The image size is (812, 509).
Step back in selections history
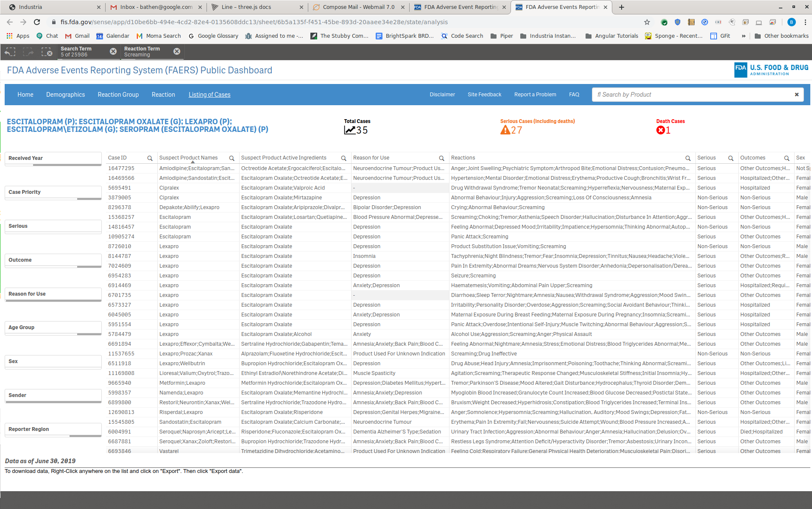(10, 52)
